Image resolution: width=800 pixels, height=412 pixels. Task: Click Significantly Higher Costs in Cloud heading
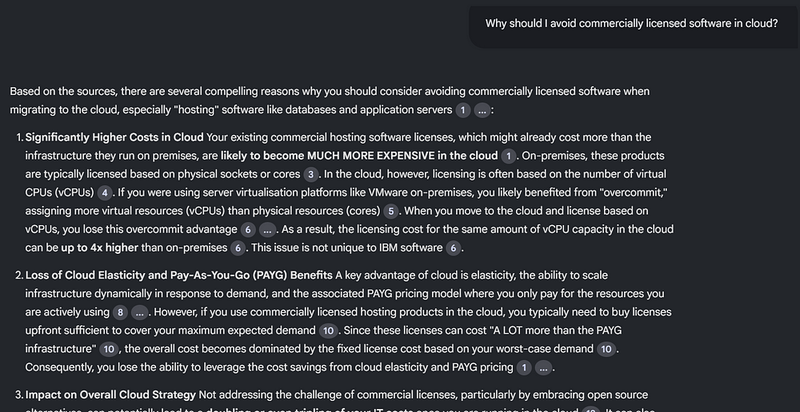[114, 138]
